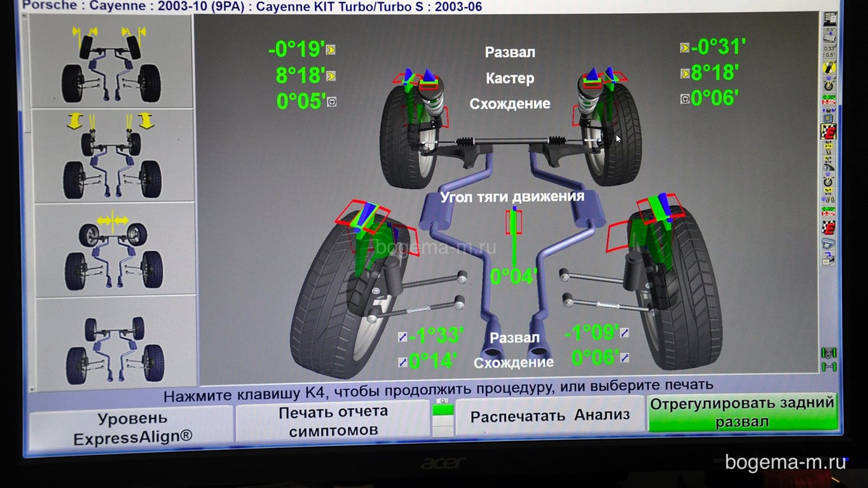Click steering wheel icon beside left front toe 0°05'
The image size is (868, 488).
(x=331, y=101)
